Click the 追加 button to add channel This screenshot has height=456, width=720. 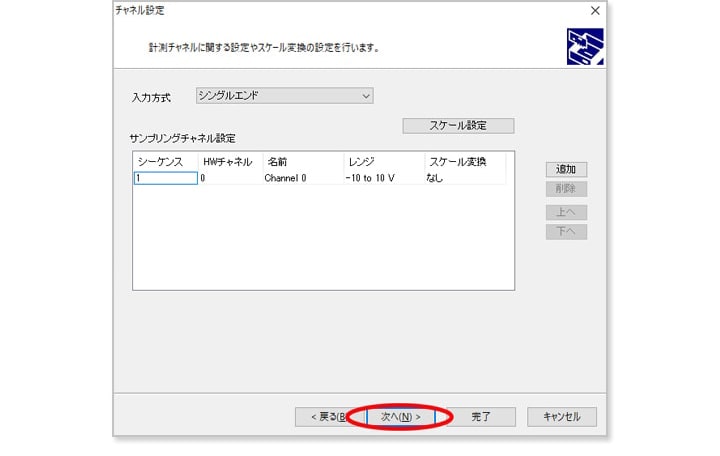566,169
